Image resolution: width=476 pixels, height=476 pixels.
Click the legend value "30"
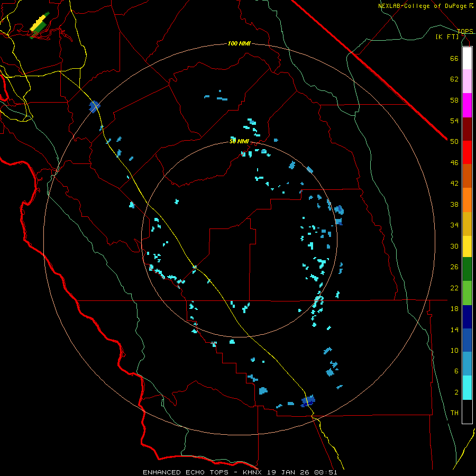454,246
